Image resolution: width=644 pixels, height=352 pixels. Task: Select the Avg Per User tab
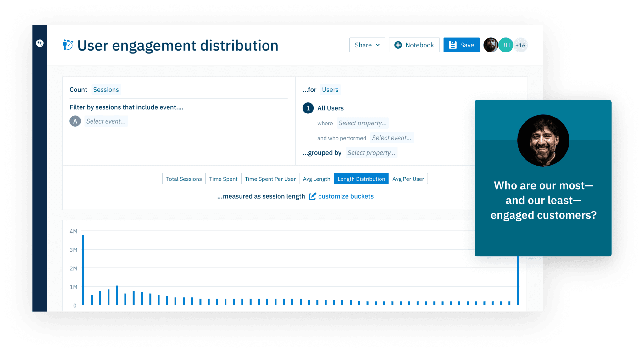pyautogui.click(x=408, y=179)
